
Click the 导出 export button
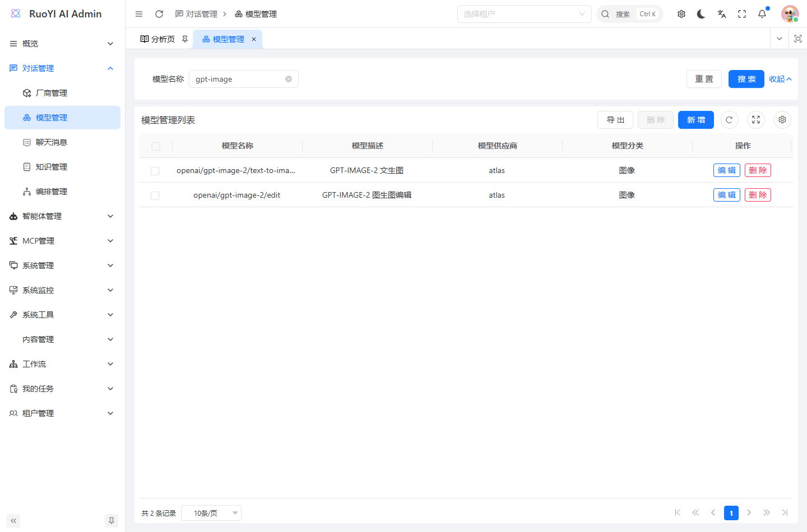click(x=615, y=120)
